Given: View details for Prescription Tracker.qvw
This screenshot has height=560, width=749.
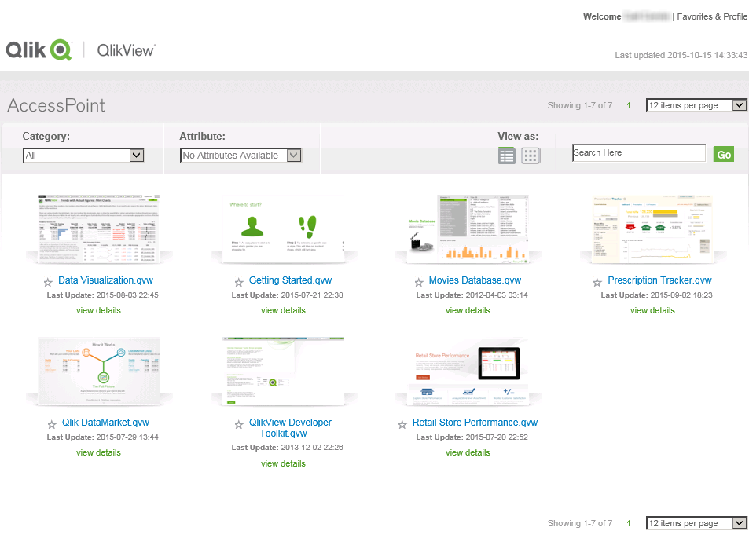Looking at the screenshot, I should pos(652,310).
